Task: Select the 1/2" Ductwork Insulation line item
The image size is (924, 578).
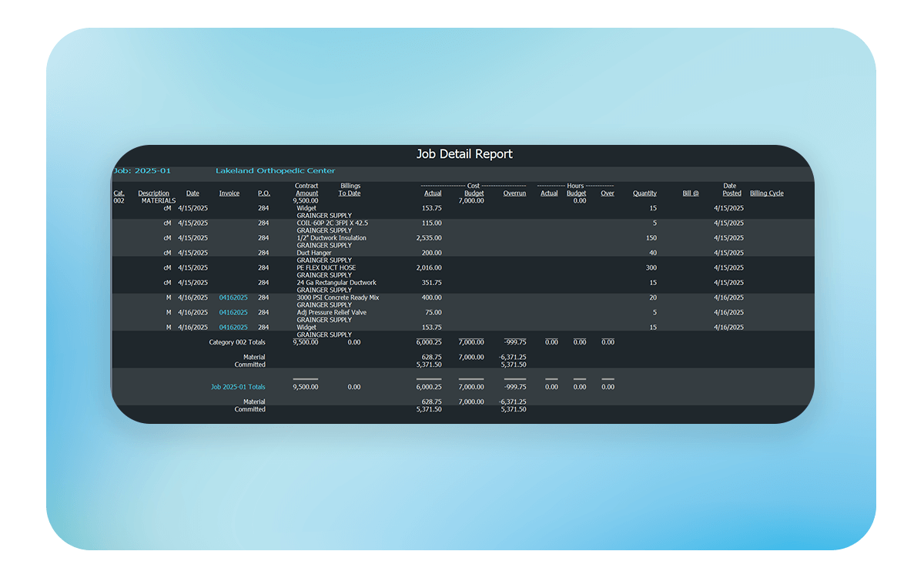Action: [x=331, y=238]
